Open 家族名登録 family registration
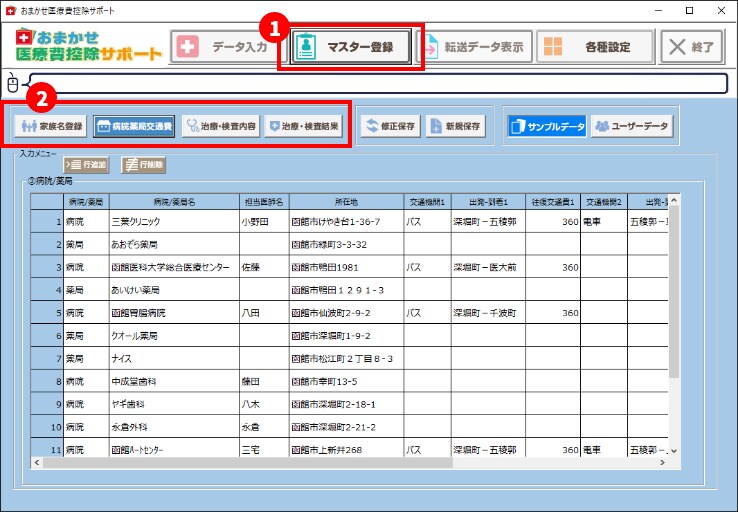738x512 pixels. point(52,126)
